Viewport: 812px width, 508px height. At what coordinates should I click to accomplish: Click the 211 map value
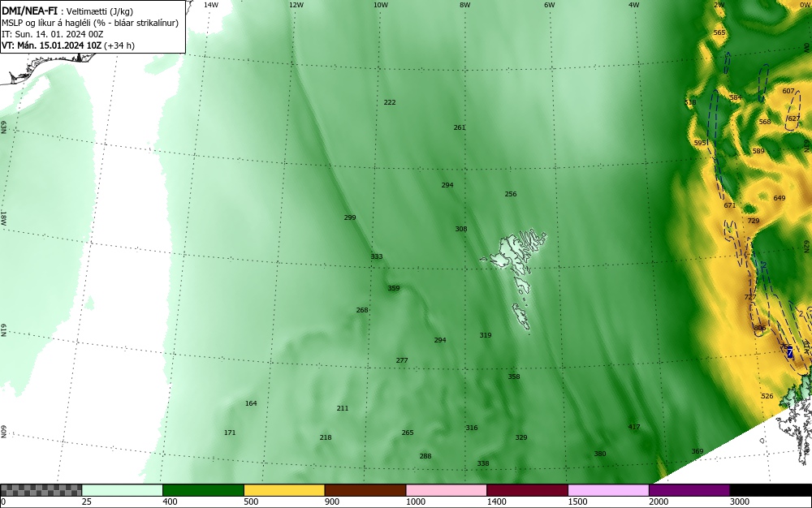pyautogui.click(x=343, y=408)
